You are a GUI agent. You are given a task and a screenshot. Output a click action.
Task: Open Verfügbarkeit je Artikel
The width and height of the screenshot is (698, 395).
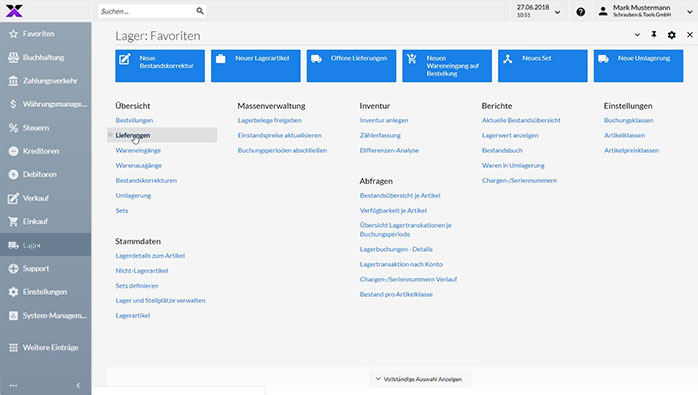coord(393,211)
